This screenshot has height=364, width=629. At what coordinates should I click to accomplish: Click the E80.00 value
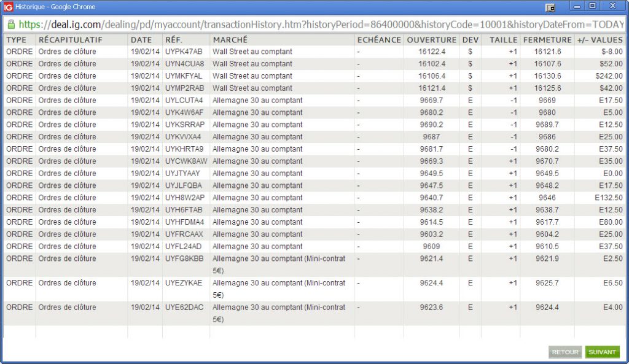click(x=611, y=222)
